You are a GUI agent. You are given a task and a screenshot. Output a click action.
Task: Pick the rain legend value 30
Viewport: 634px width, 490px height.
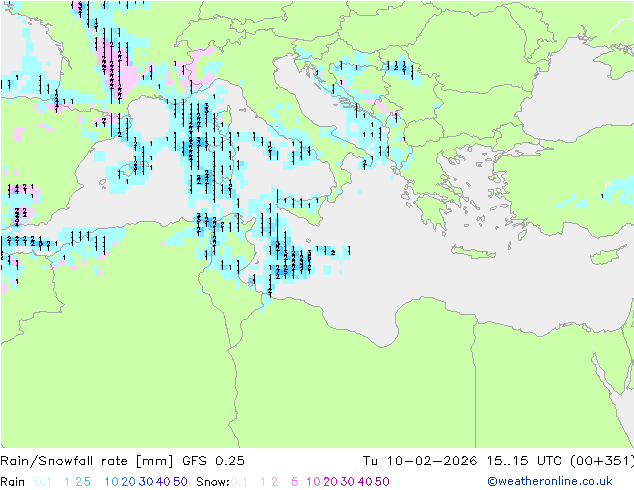point(146,482)
